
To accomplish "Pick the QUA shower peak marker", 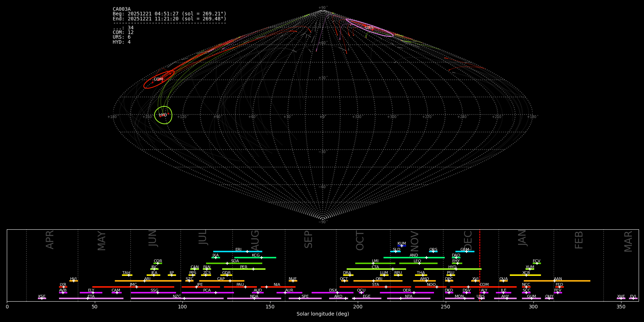I will tap(503, 281).
